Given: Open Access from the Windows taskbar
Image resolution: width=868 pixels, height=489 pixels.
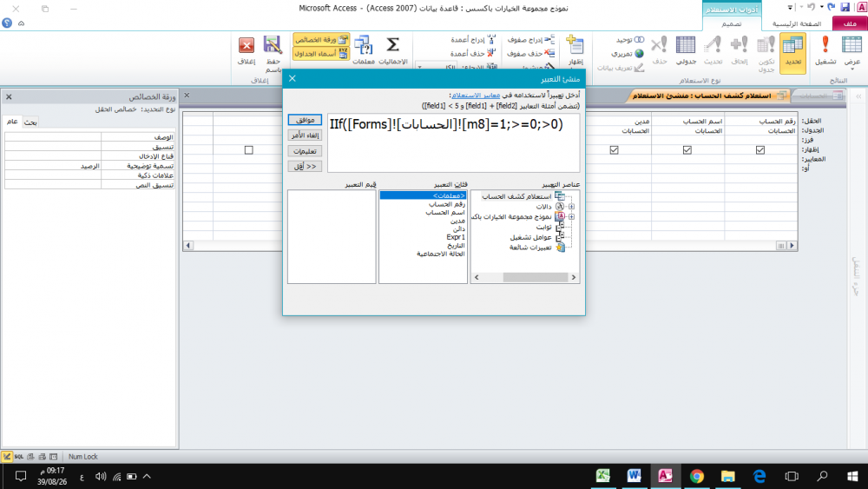Looking at the screenshot, I should 666,476.
